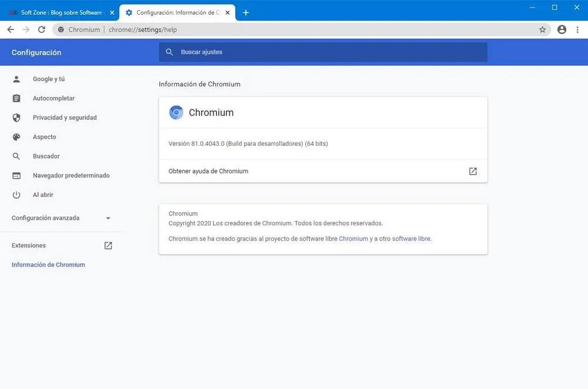
Task: Open Aspecto settings section
Action: [44, 137]
